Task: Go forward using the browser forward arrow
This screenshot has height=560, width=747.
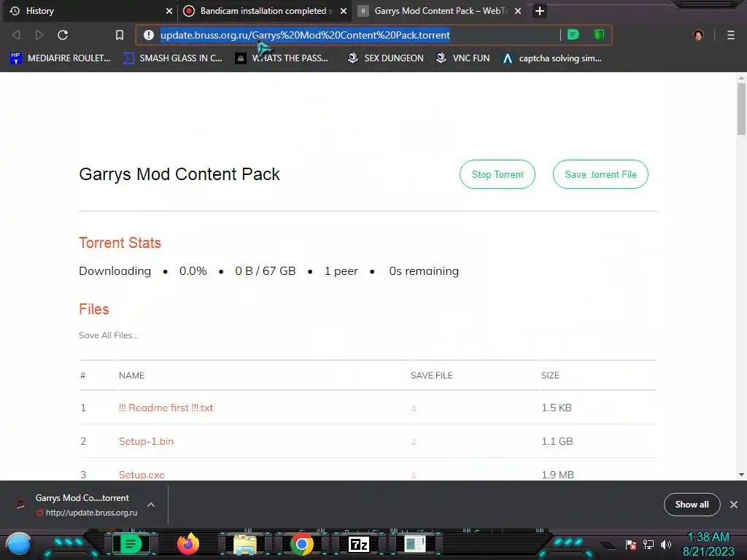Action: [39, 35]
